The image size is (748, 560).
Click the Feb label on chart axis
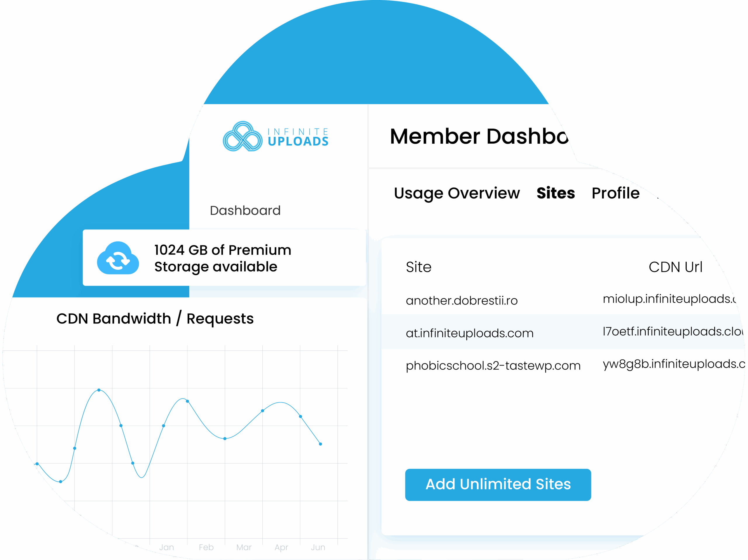coord(206,547)
